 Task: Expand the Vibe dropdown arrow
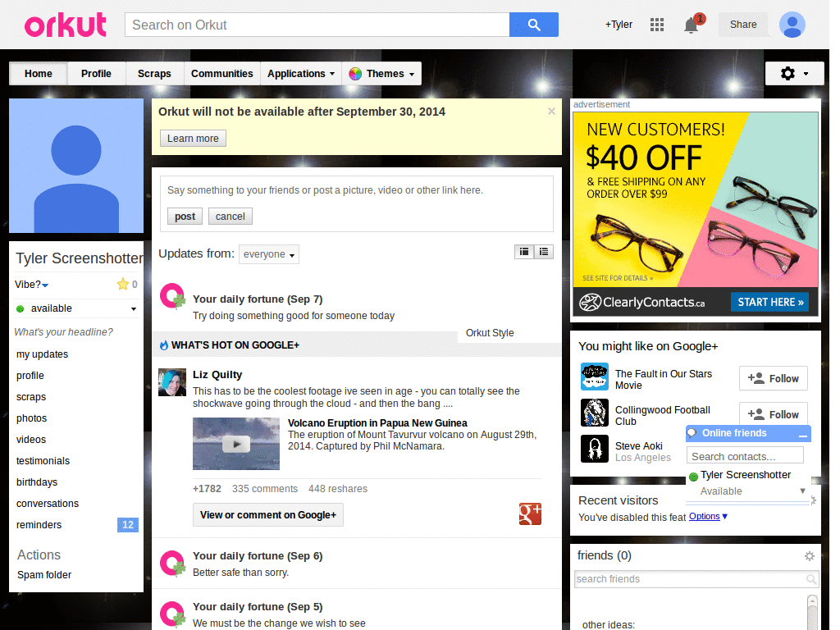[x=45, y=285]
